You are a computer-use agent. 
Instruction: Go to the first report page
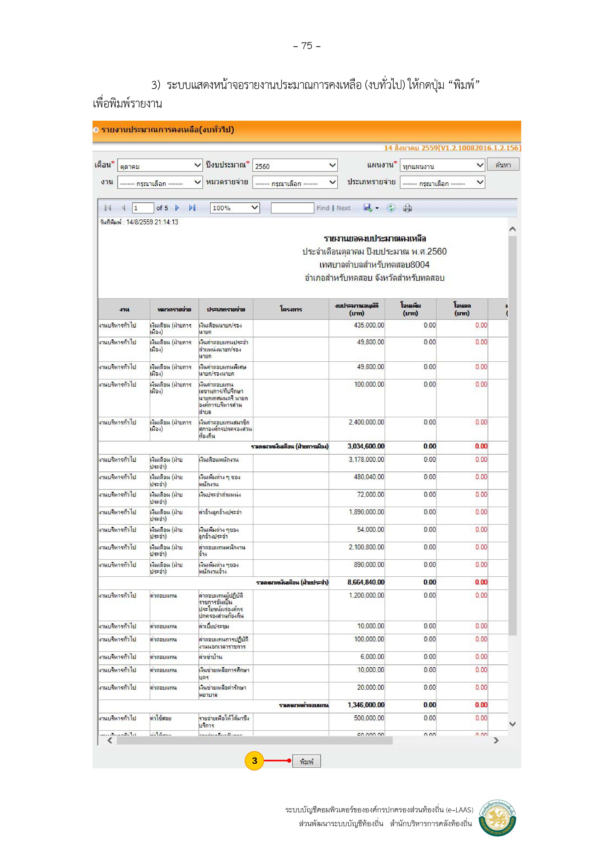coord(108,208)
